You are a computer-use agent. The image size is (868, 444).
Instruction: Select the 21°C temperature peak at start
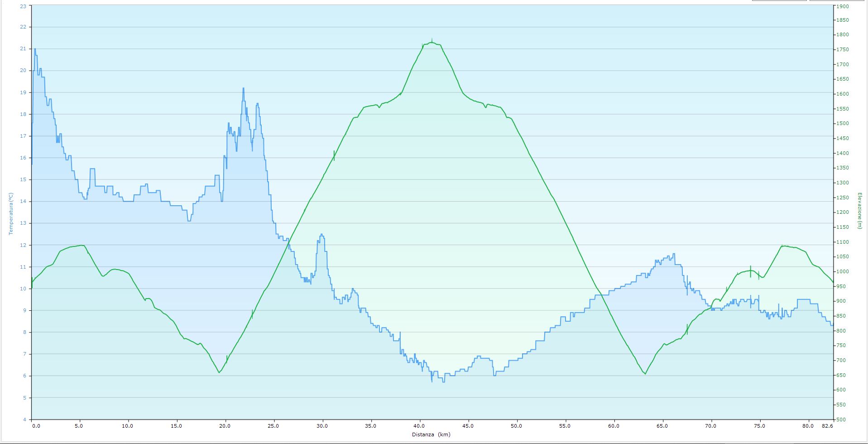[35, 49]
